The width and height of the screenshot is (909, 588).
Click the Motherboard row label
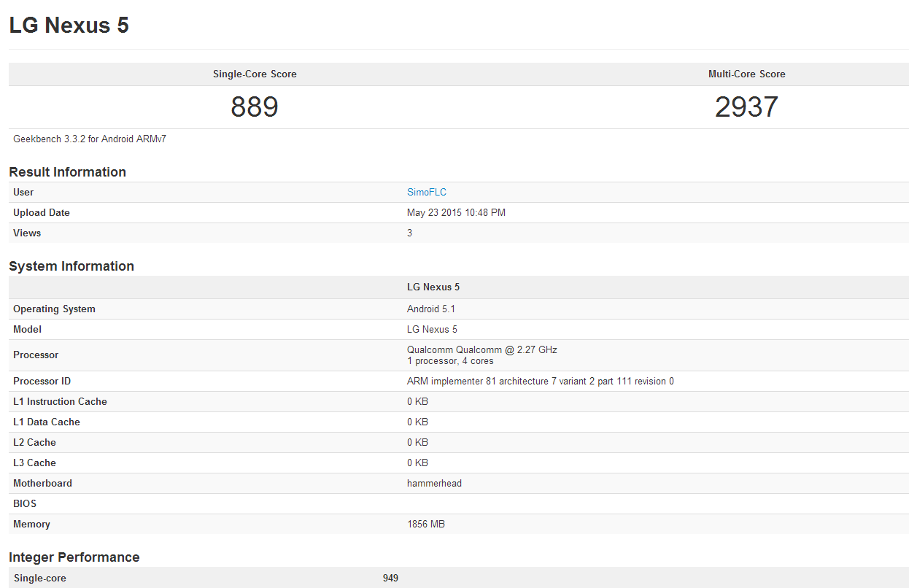42,484
